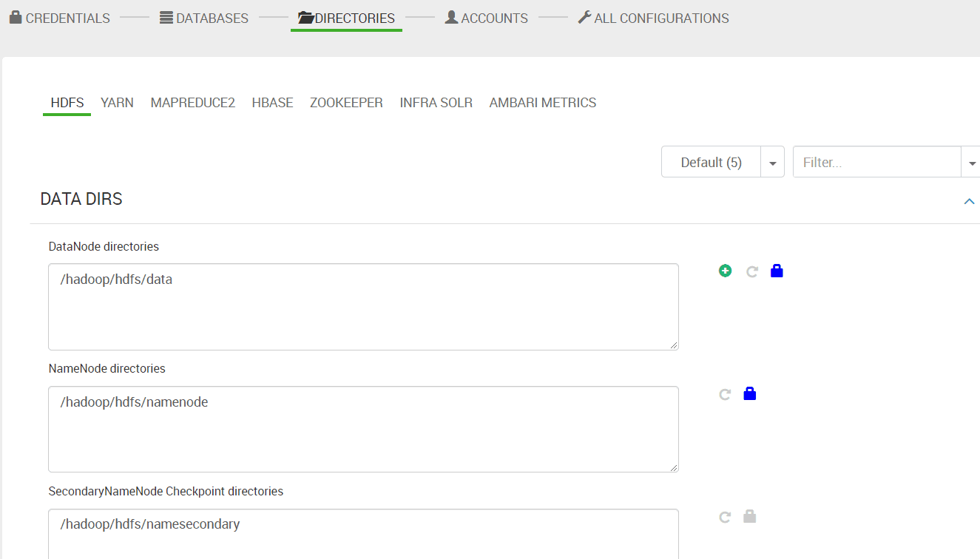This screenshot has height=559, width=980.
Task: Open the config group dropdown arrow beside Default (5)
Action: coord(772,162)
